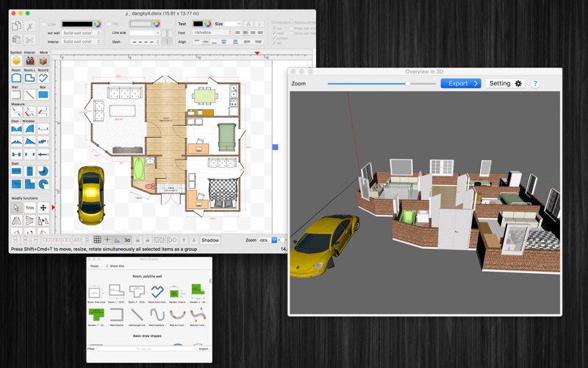588x368 pixels.
Task: Toggle the grid display button
Action: [x=97, y=240]
